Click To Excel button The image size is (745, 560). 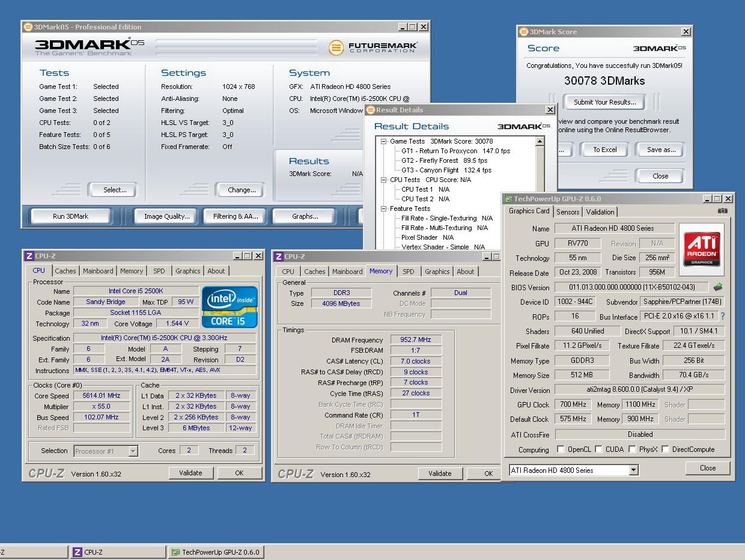coord(605,150)
